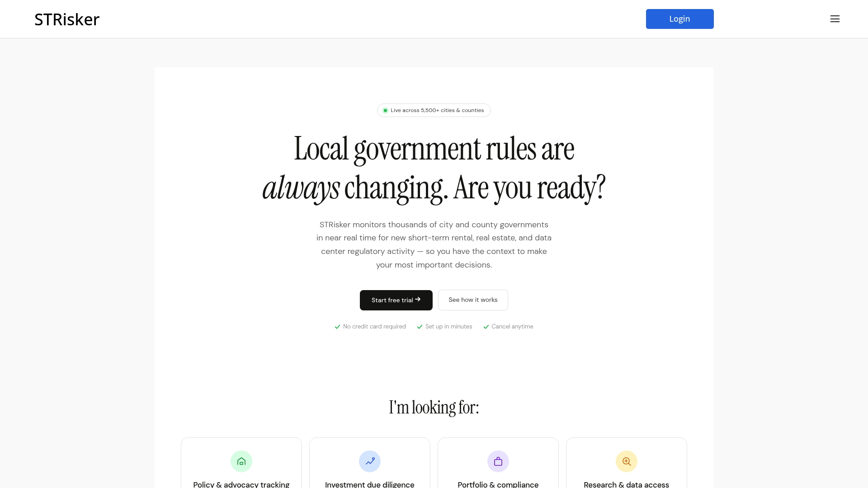Image resolution: width=868 pixels, height=488 pixels.
Task: Start the free trial
Action: coord(396,300)
